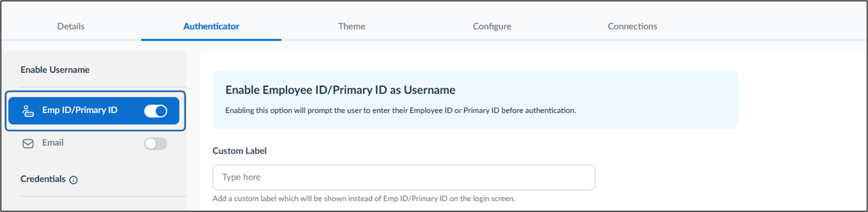Click the Email envelope icon

pyautogui.click(x=28, y=144)
